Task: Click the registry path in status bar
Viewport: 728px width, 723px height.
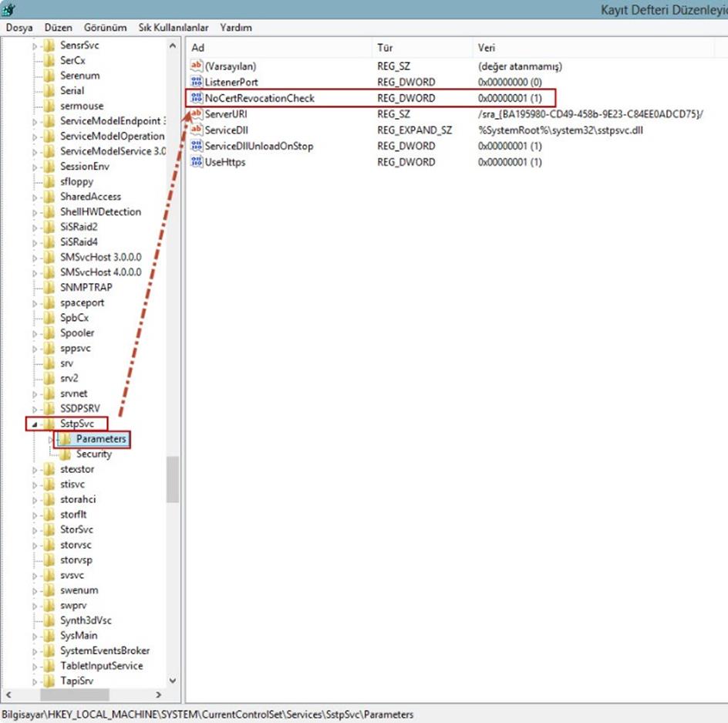Action: (207, 715)
